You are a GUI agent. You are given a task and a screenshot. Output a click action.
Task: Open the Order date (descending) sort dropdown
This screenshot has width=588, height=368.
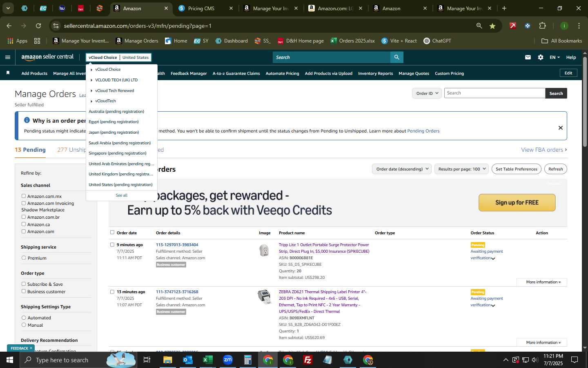pos(402,169)
